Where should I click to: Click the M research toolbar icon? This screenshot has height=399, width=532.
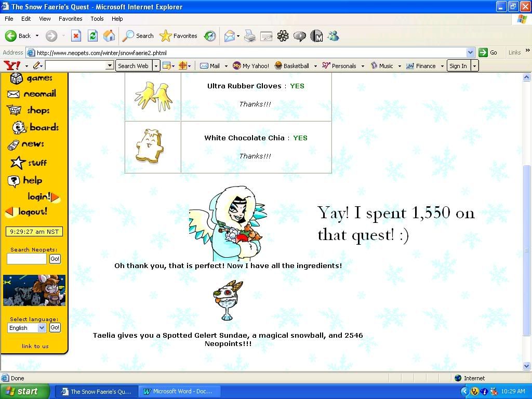[x=316, y=36]
